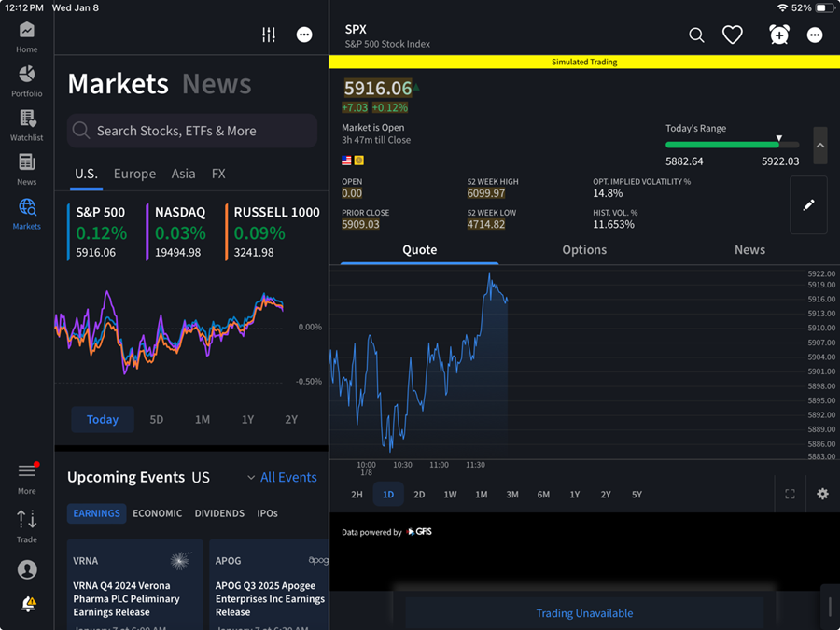Open SPX quote more options ellipsis

[815, 35]
